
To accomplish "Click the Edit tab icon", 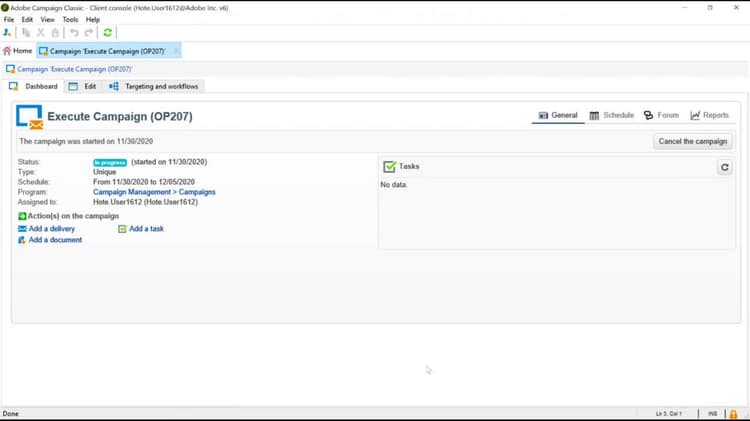I will [x=73, y=87].
